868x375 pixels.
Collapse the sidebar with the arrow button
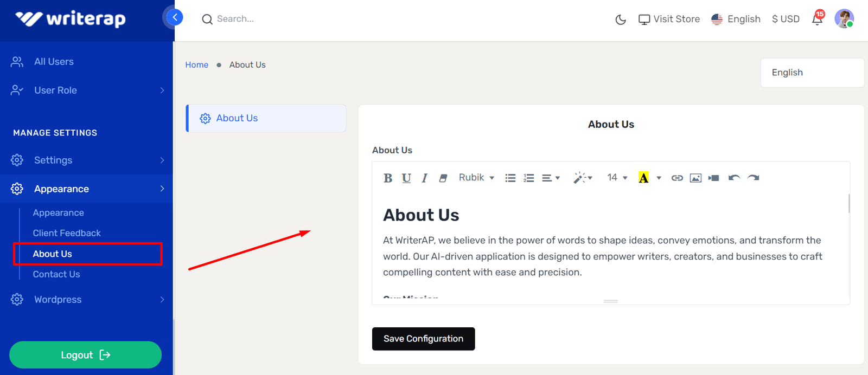point(174,17)
